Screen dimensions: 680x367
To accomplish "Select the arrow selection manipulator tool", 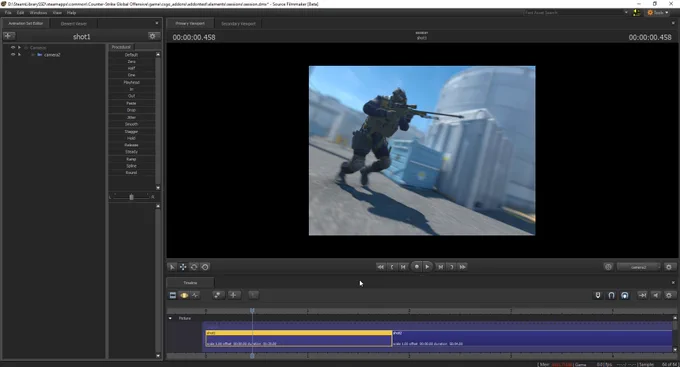I will coord(172,267).
